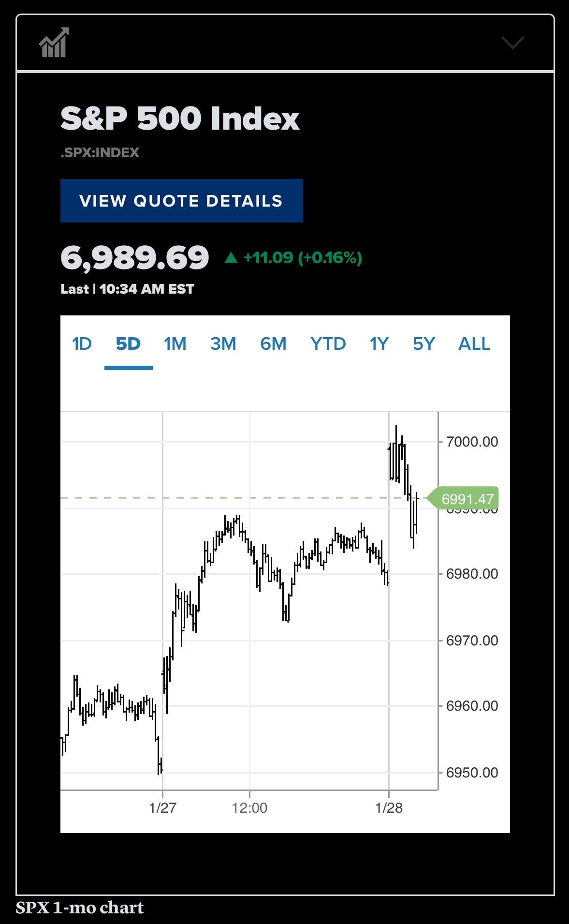This screenshot has height=924, width=569.
Task: Click the S&P 500 Index title
Action: tap(180, 119)
